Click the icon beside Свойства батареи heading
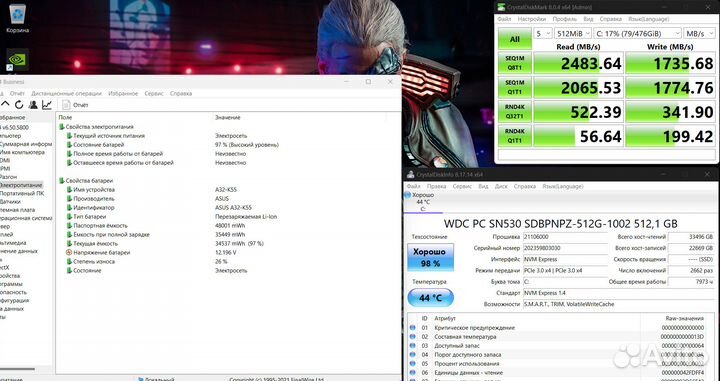The image size is (720, 381). (x=62, y=181)
